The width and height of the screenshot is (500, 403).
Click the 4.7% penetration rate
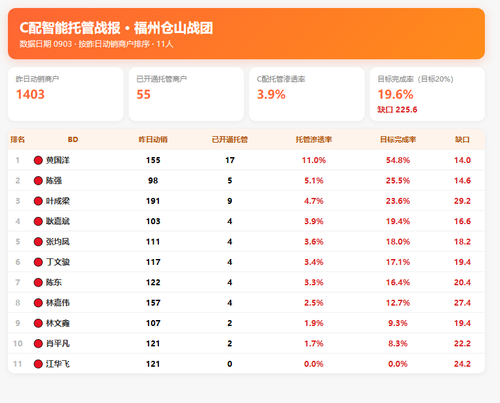314,201
